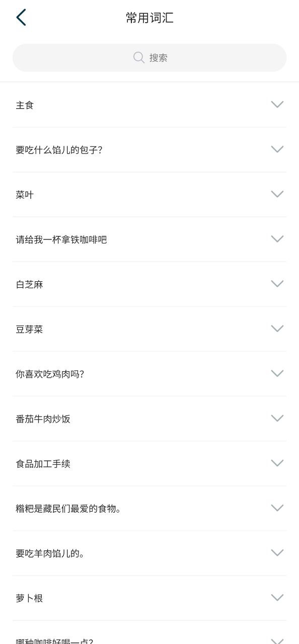Expand 食品加工手续 chevron
This screenshot has height=644, width=299.
click(x=277, y=463)
